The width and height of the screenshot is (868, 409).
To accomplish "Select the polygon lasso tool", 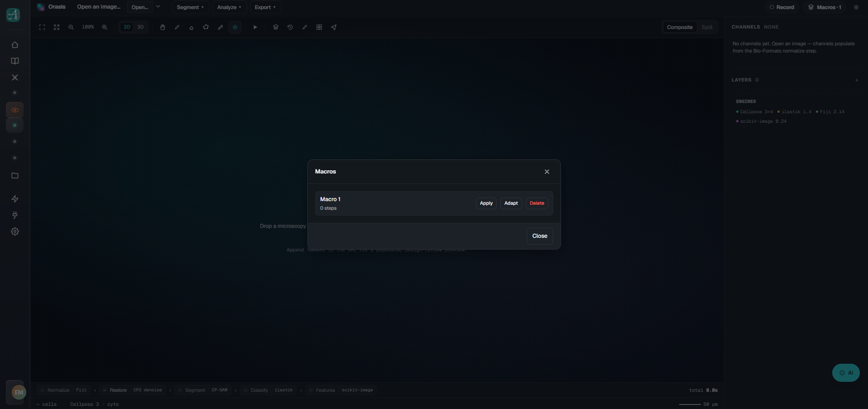I will pos(206,27).
